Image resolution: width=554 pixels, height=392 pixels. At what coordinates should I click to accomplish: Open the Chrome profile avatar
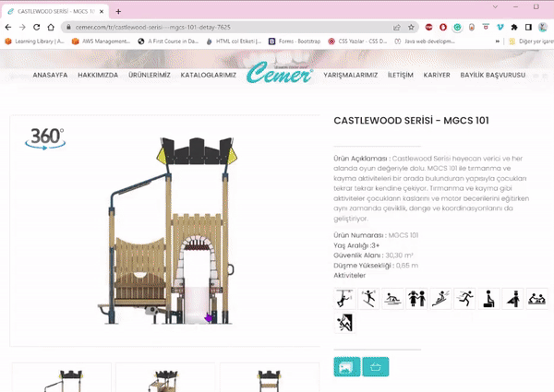[x=543, y=27]
